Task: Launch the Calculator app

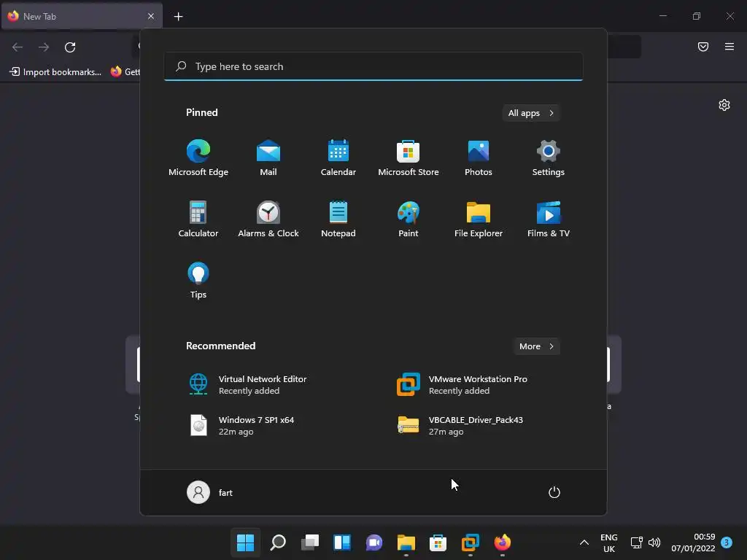Action: pyautogui.click(x=198, y=219)
